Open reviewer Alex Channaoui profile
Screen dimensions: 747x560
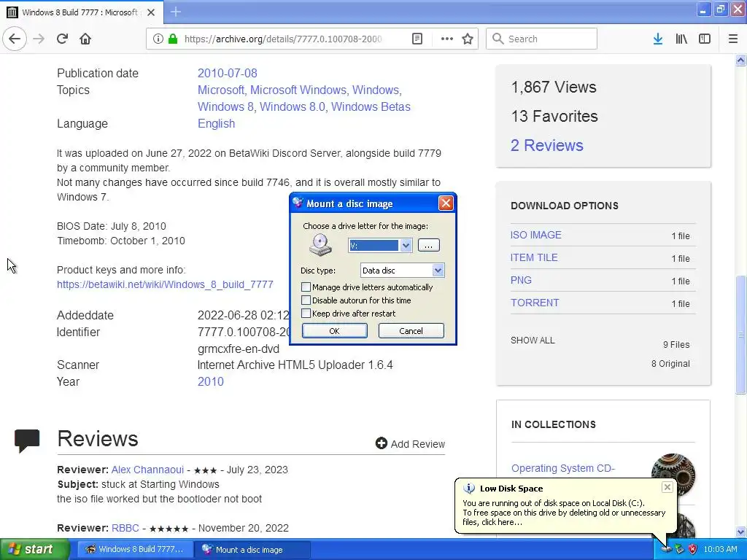[x=147, y=470]
